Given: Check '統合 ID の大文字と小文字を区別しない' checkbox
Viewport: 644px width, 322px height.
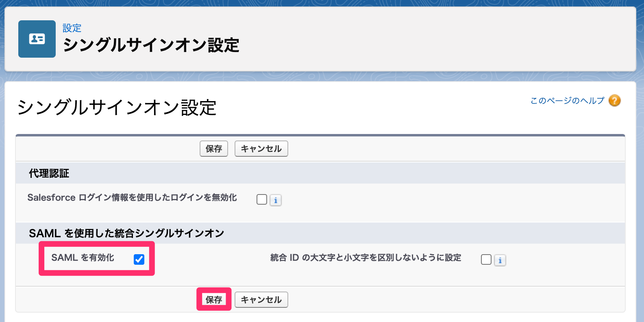Looking at the screenshot, I should (486, 260).
